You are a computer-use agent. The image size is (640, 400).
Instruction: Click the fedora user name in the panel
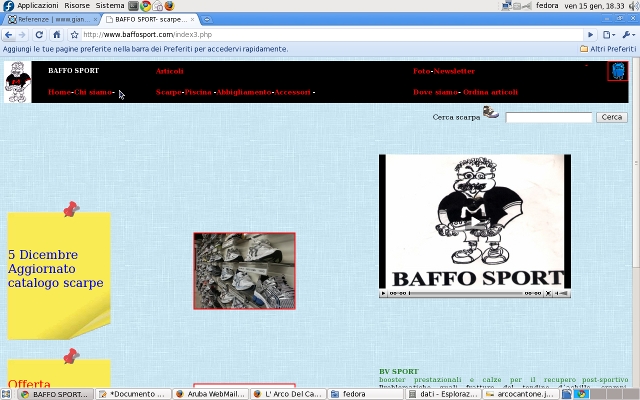(547, 6)
